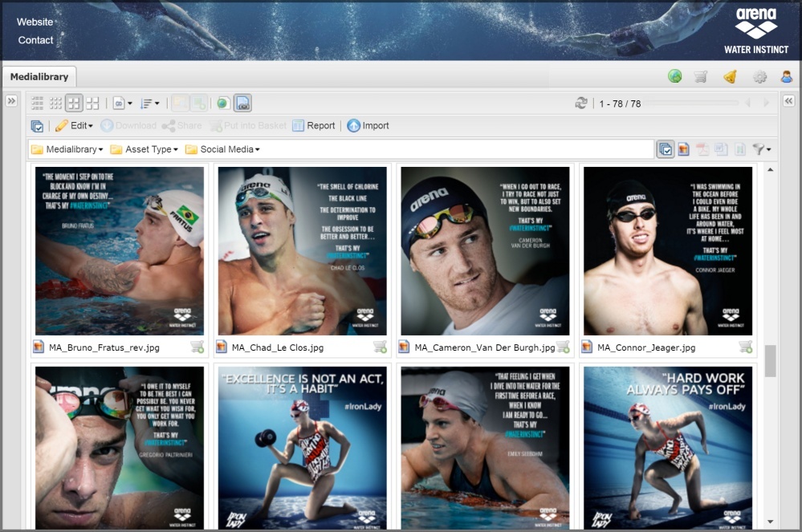This screenshot has height=532, width=802.
Task: Open the MA_Chad_Le Clos.jpg thumbnail
Action: click(303, 251)
